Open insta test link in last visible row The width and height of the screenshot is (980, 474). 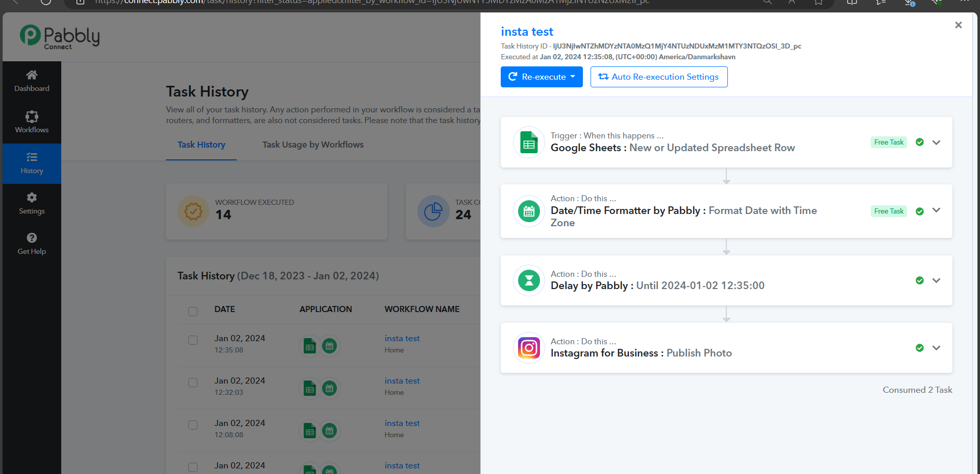(402, 465)
